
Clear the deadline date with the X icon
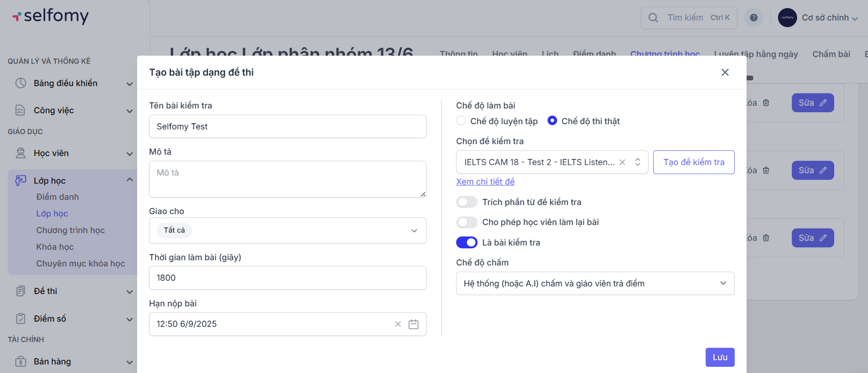coord(398,324)
